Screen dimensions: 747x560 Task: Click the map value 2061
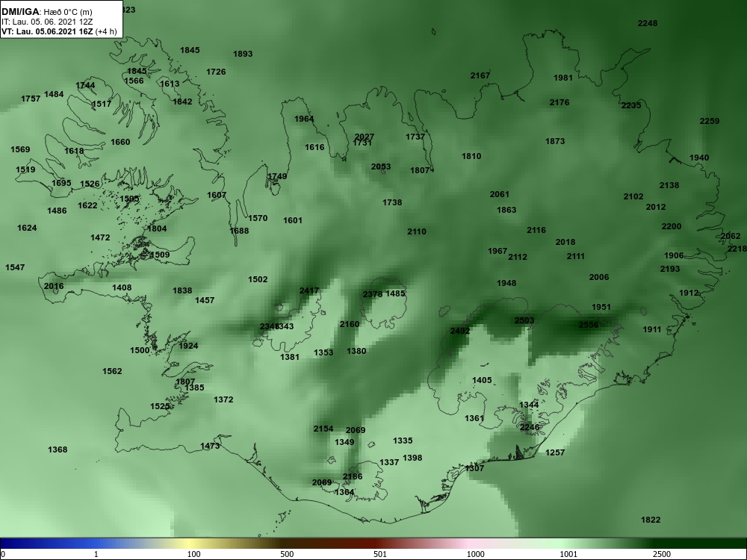(499, 194)
